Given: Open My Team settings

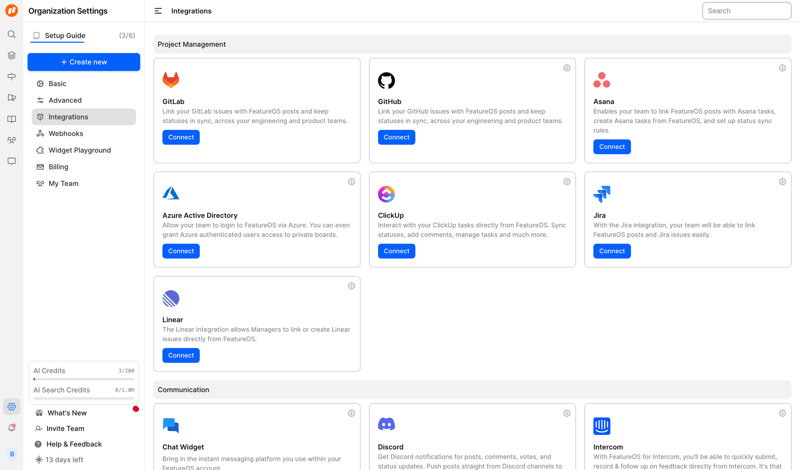Looking at the screenshot, I should [84, 184].
